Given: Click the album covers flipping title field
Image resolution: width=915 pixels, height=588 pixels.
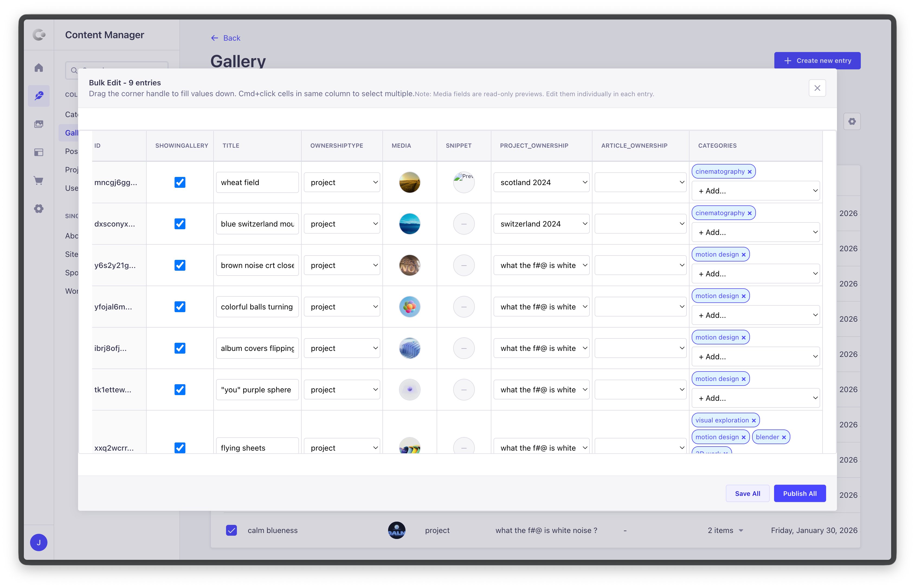Looking at the screenshot, I should 257,348.
